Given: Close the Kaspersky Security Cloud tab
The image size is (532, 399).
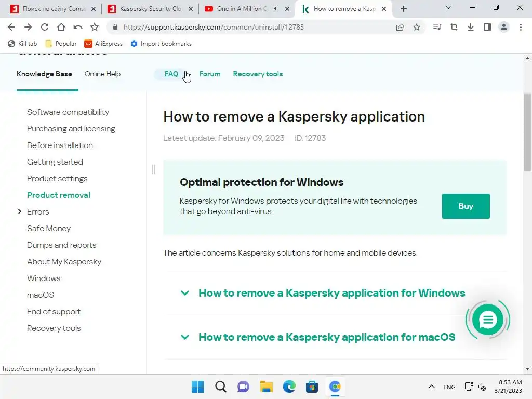Looking at the screenshot, I should [x=191, y=9].
